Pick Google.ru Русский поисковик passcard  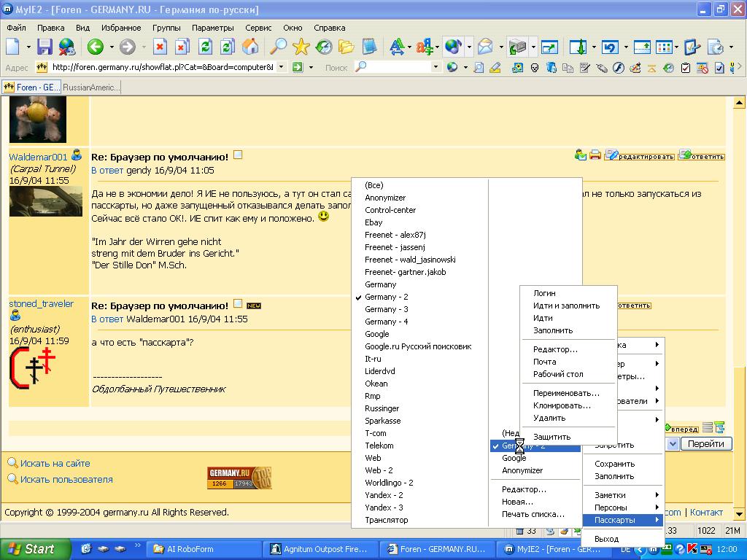418,346
